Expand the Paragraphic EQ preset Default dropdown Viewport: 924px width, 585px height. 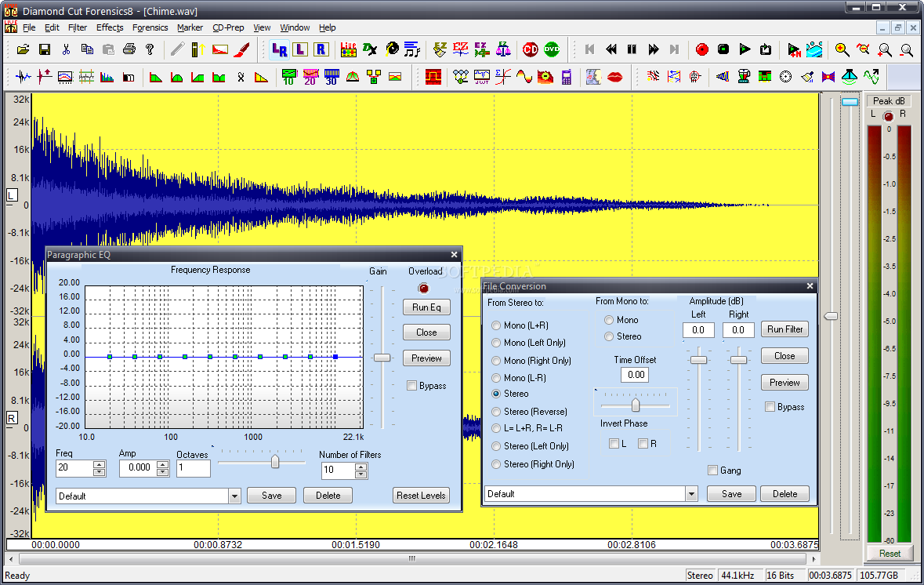[234, 496]
